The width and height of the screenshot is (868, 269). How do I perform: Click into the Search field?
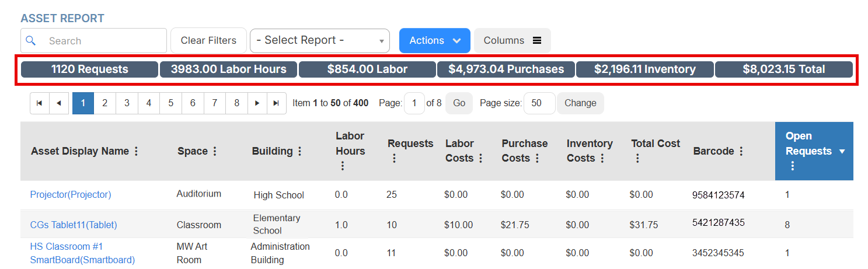tap(102, 41)
